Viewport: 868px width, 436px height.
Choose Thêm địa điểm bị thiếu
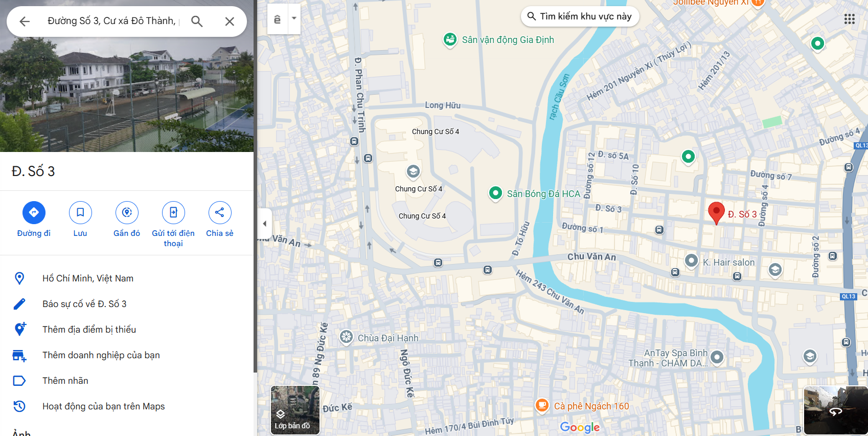[x=89, y=330]
